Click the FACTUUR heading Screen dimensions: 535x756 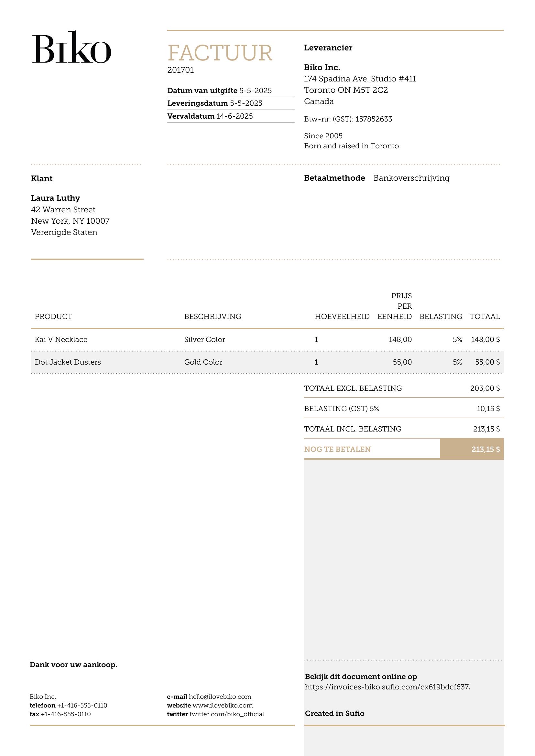(220, 53)
